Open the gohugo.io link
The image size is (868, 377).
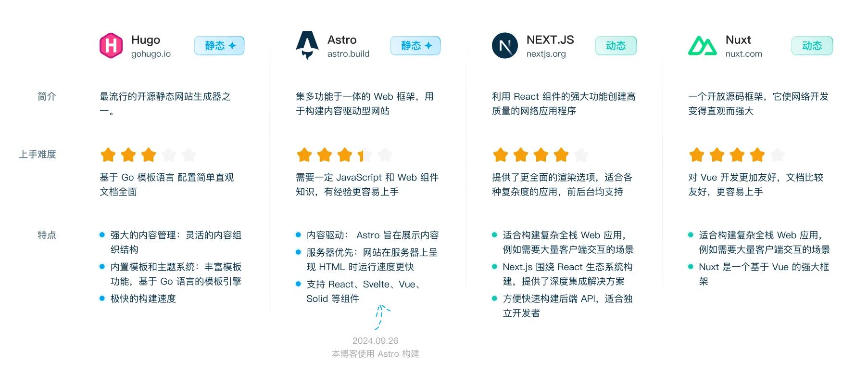(x=151, y=54)
